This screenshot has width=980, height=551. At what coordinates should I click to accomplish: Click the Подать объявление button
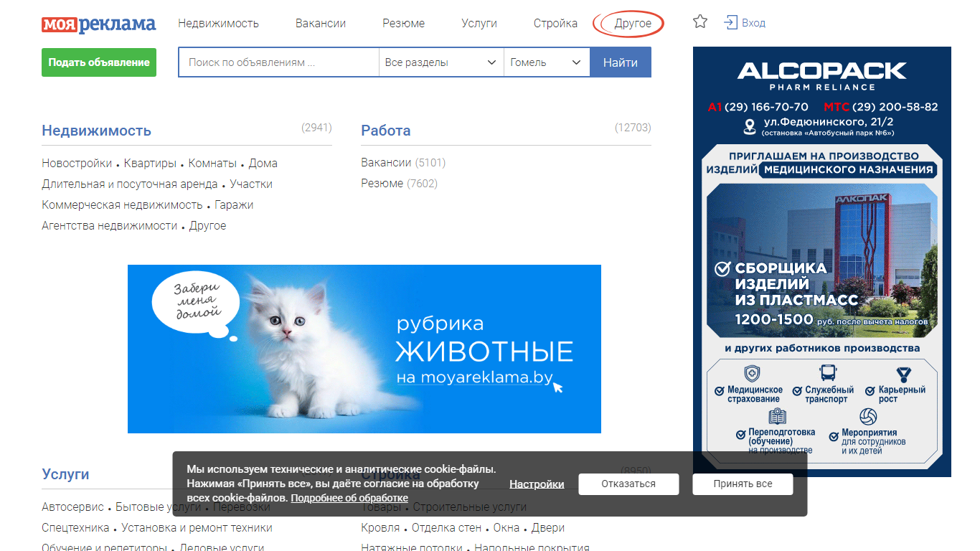[99, 62]
